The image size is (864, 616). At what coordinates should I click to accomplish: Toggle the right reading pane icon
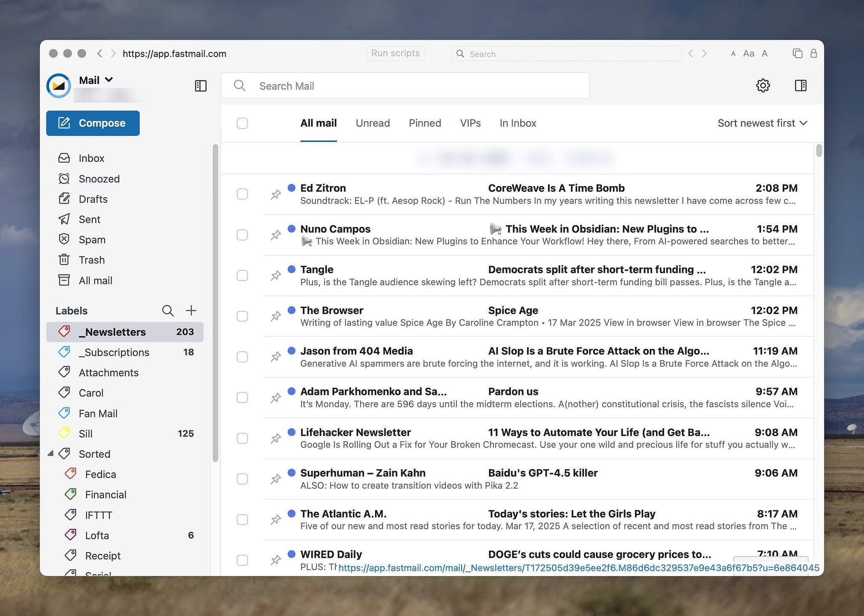(x=801, y=86)
